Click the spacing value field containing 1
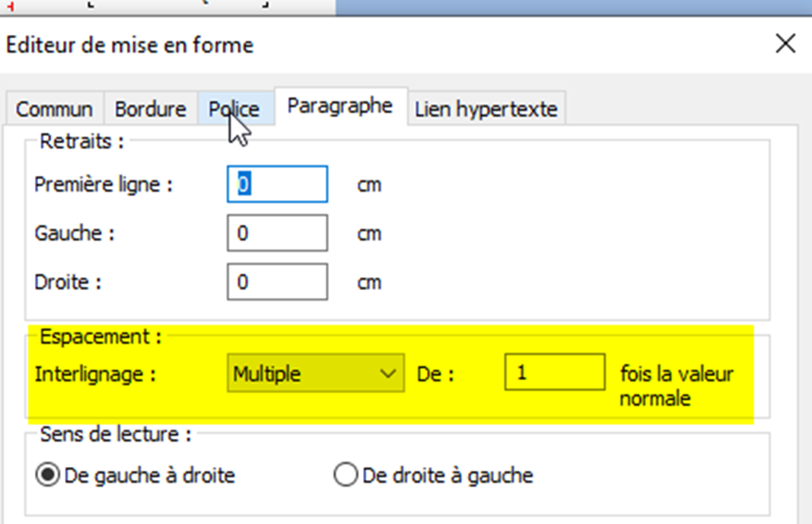Image resolution: width=812 pixels, height=524 pixels. pyautogui.click(x=554, y=373)
